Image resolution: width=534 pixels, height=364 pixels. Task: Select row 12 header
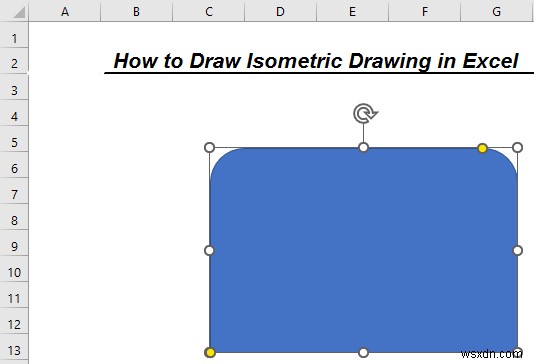(14, 320)
